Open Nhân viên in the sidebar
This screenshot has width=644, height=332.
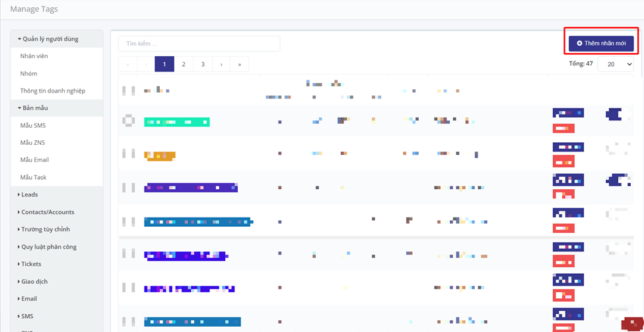(34, 56)
